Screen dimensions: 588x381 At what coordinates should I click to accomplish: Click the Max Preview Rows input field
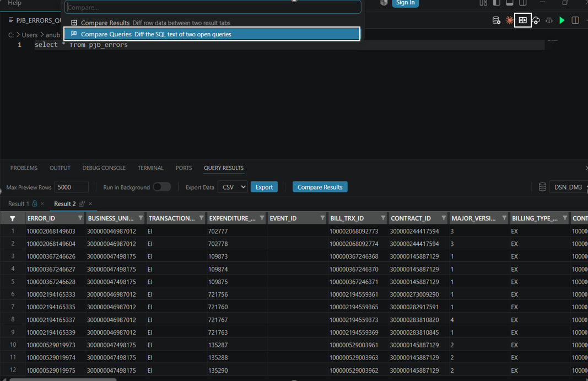click(71, 187)
